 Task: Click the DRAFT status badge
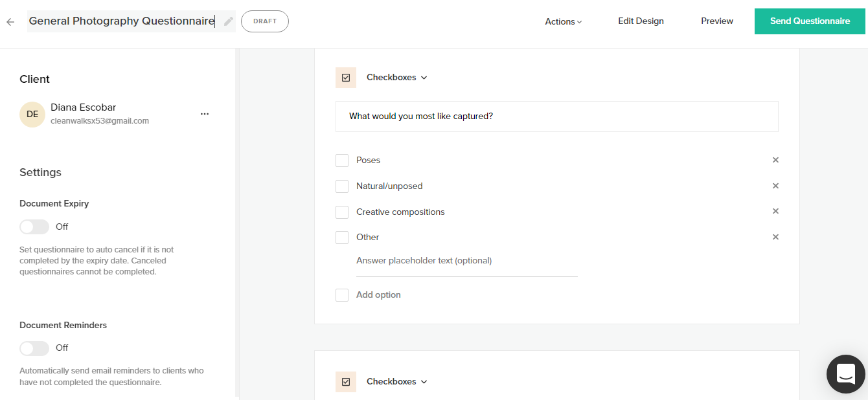pos(265,21)
